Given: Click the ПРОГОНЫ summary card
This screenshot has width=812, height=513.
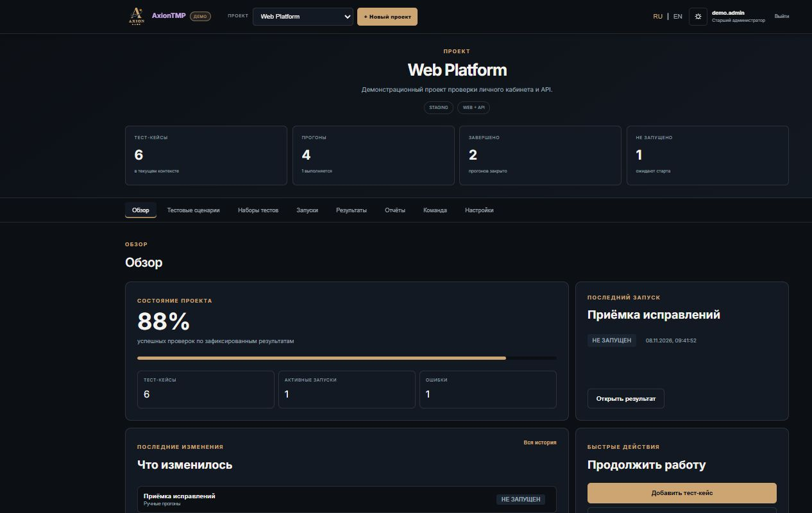Looking at the screenshot, I should [x=373, y=155].
